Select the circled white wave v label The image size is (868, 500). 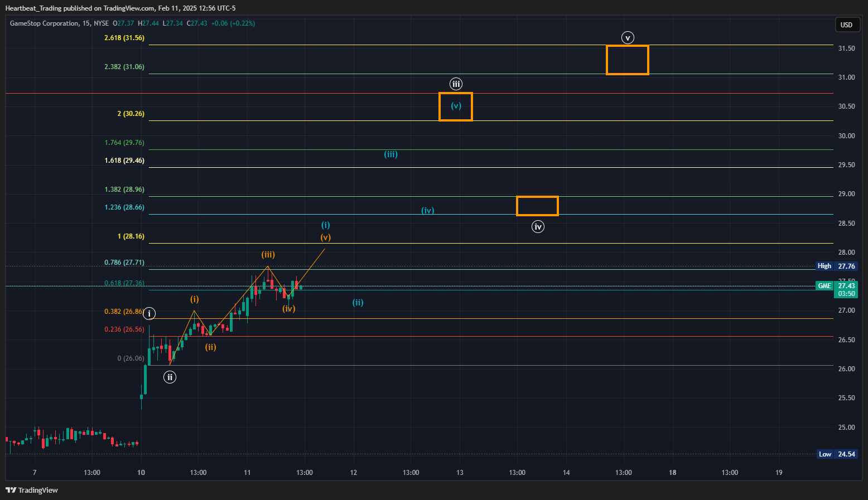coord(628,38)
